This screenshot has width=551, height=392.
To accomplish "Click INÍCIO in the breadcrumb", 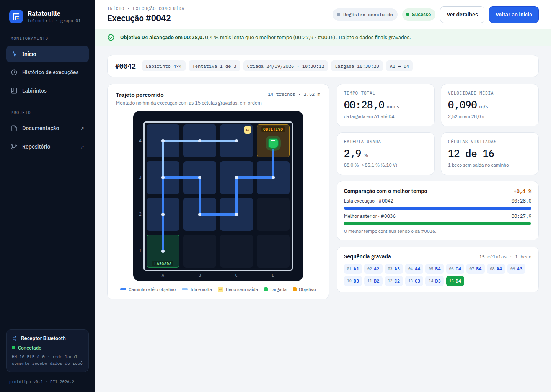I will pos(116,8).
